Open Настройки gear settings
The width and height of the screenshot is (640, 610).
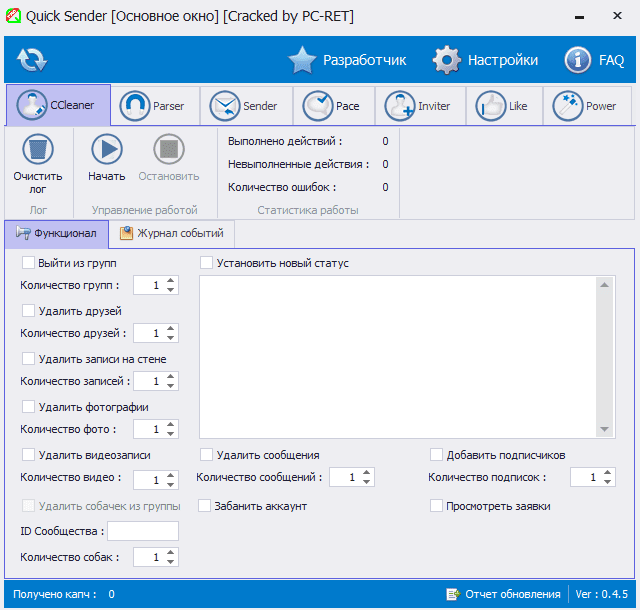(x=485, y=60)
